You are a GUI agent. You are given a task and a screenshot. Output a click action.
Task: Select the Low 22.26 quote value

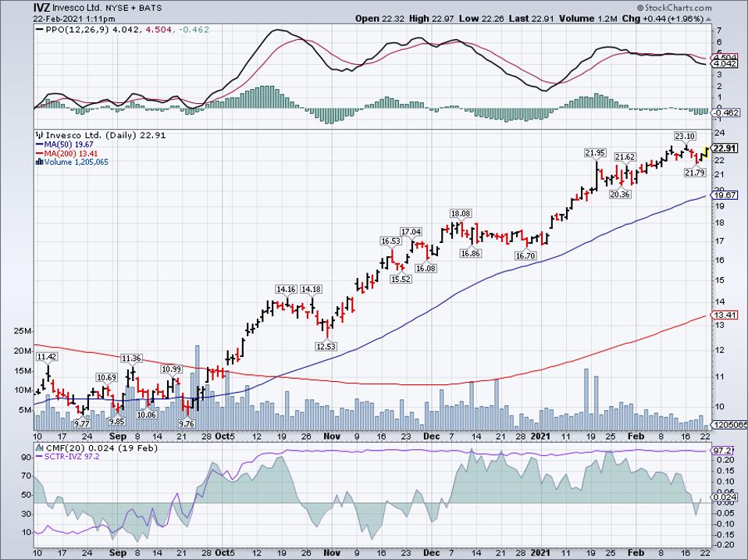point(480,19)
